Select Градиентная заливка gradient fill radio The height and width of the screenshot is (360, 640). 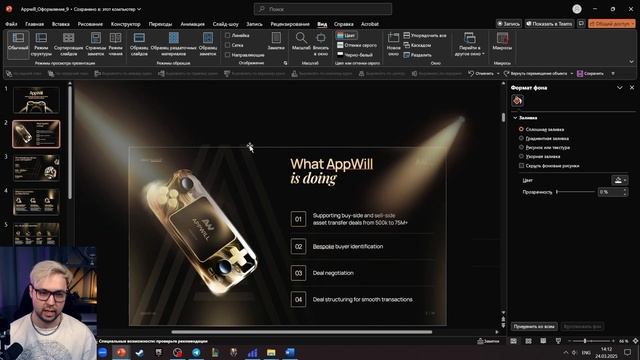[x=521, y=138]
